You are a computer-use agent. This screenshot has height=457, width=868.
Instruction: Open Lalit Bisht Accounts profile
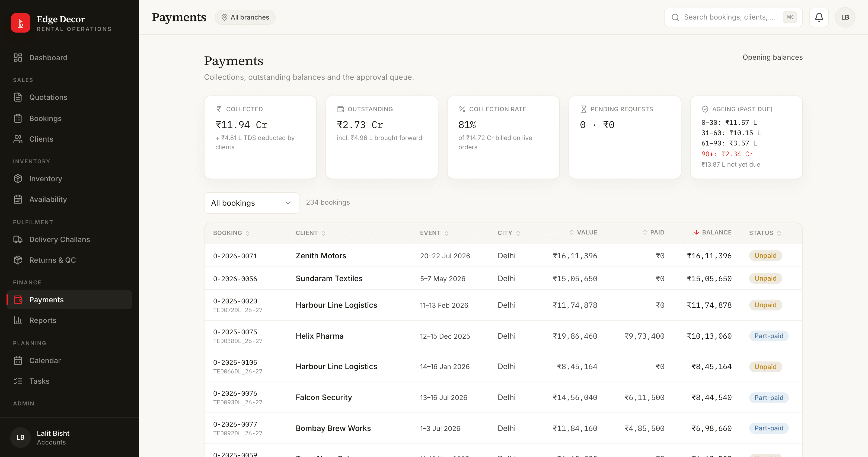click(69, 437)
